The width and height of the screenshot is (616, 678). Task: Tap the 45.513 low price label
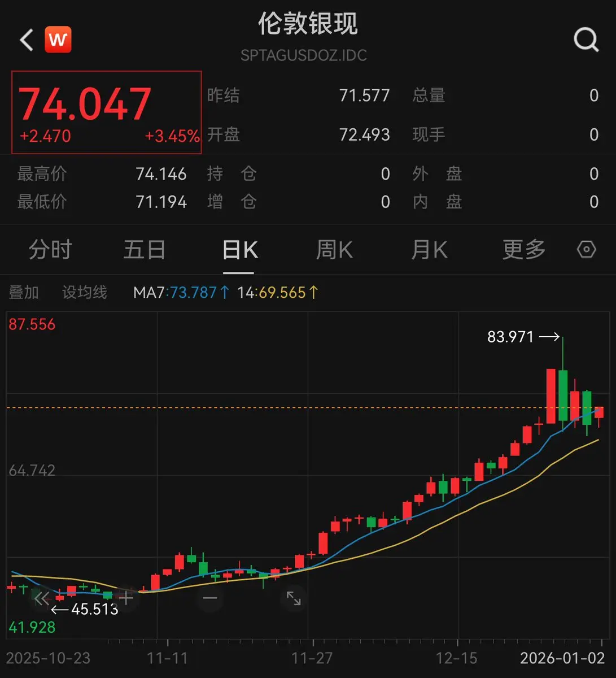[94, 609]
